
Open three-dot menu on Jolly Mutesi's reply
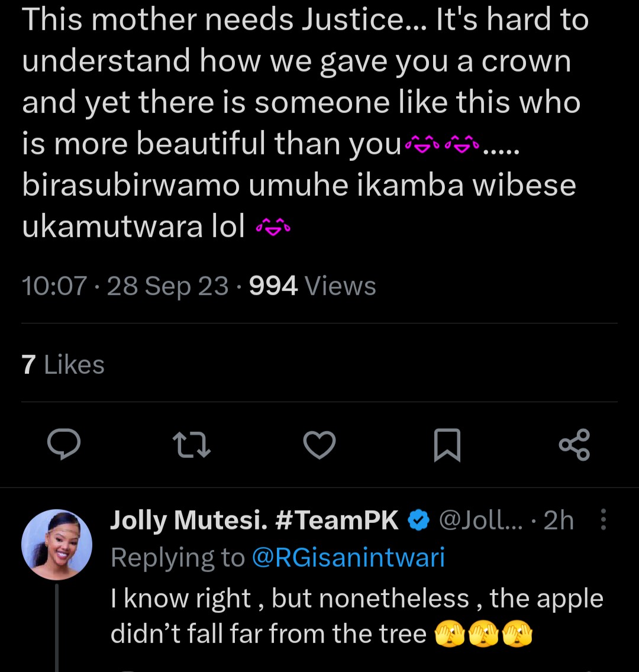(x=603, y=521)
